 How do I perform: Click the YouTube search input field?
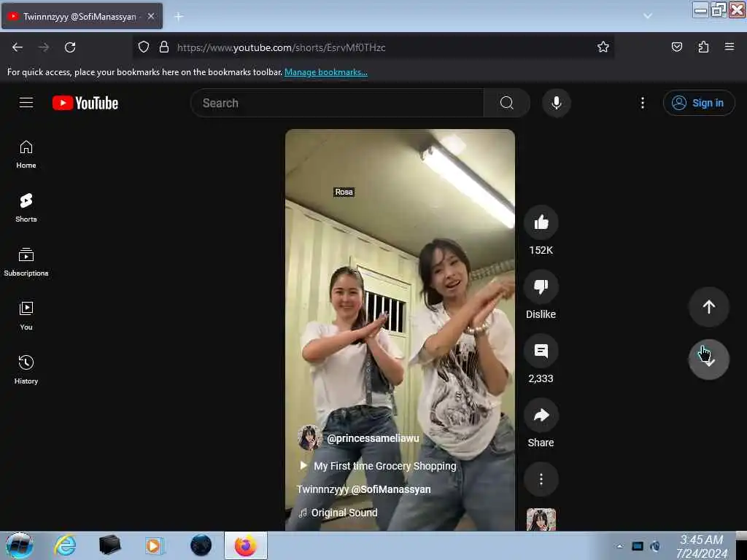point(337,103)
